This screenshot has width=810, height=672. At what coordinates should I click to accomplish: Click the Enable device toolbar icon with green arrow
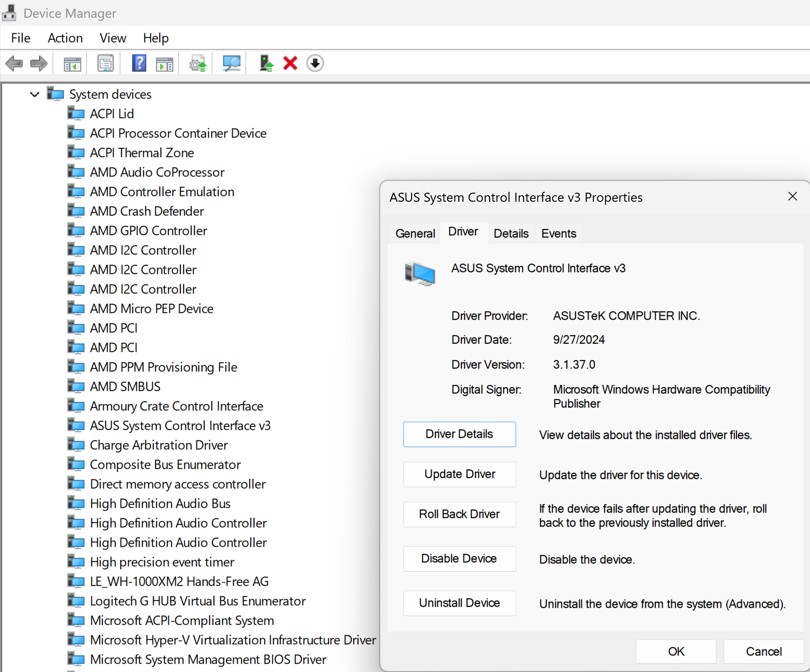266,64
